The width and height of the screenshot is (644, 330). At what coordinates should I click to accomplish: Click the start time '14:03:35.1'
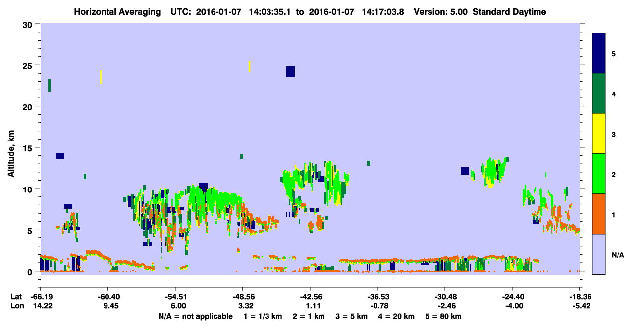(269, 12)
